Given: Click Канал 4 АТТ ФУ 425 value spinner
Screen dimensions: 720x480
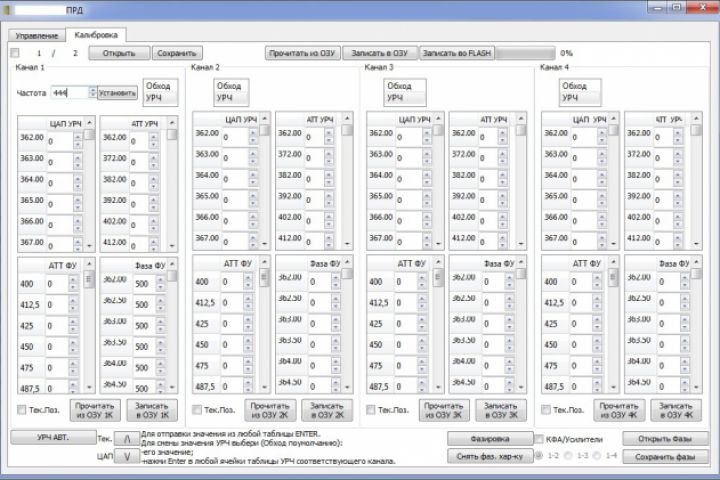Looking at the screenshot, I should click(x=596, y=323).
